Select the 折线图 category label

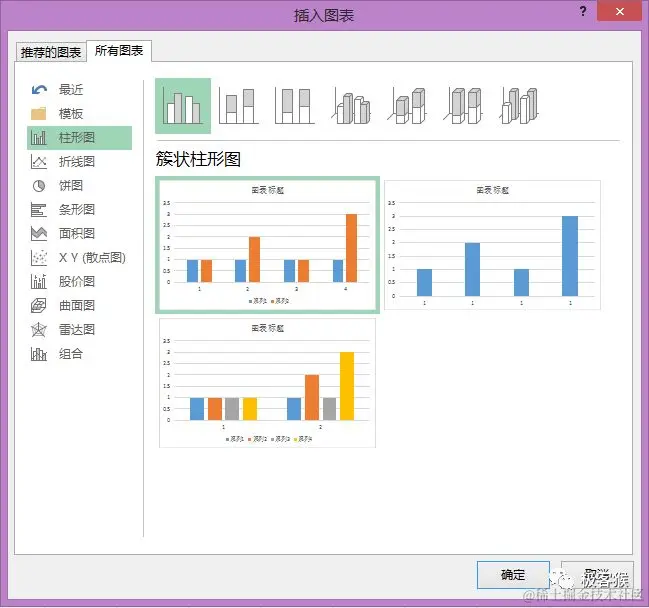pyautogui.click(x=77, y=161)
